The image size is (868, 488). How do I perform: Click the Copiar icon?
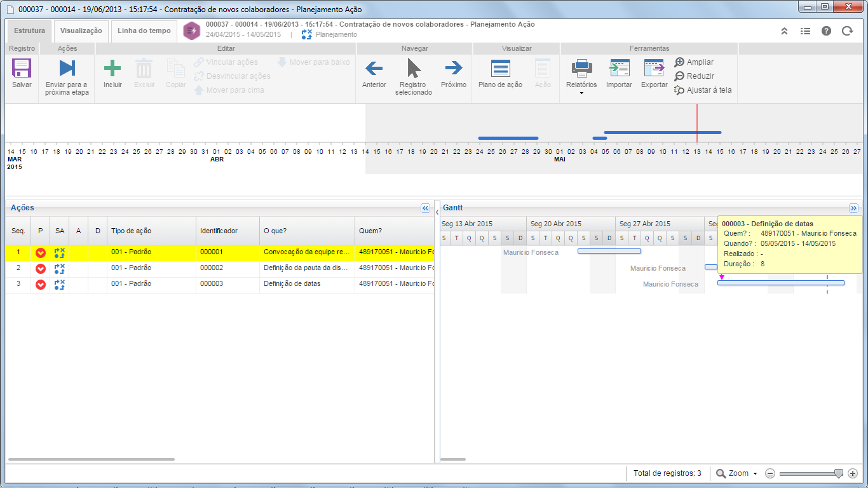175,69
